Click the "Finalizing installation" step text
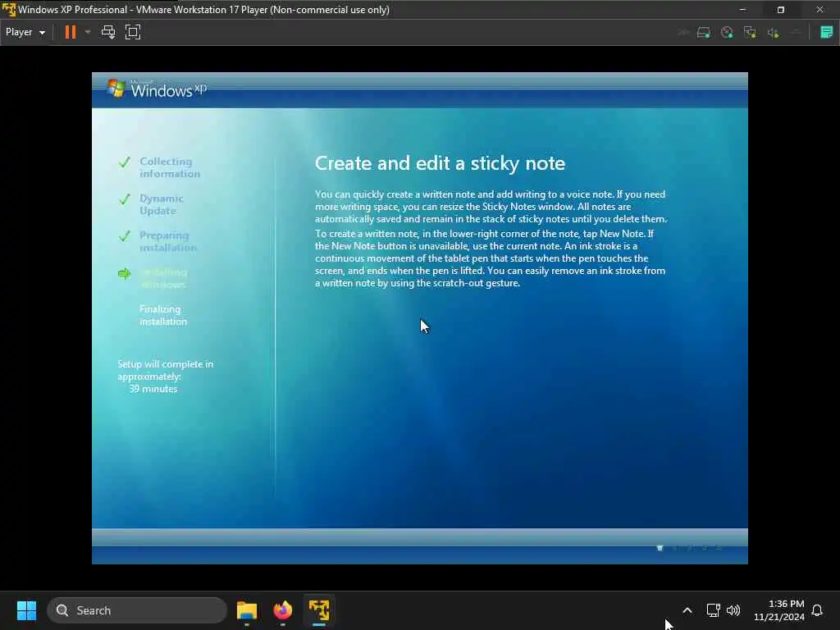Image resolution: width=840 pixels, height=630 pixels. [163, 315]
